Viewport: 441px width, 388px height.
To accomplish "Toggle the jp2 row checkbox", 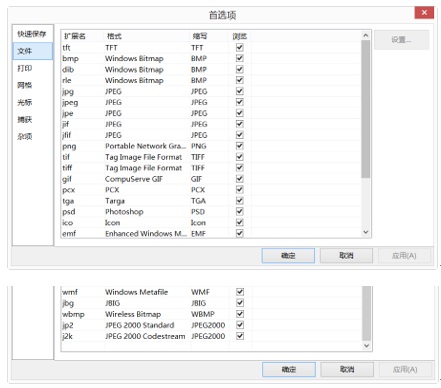I will pyautogui.click(x=240, y=325).
